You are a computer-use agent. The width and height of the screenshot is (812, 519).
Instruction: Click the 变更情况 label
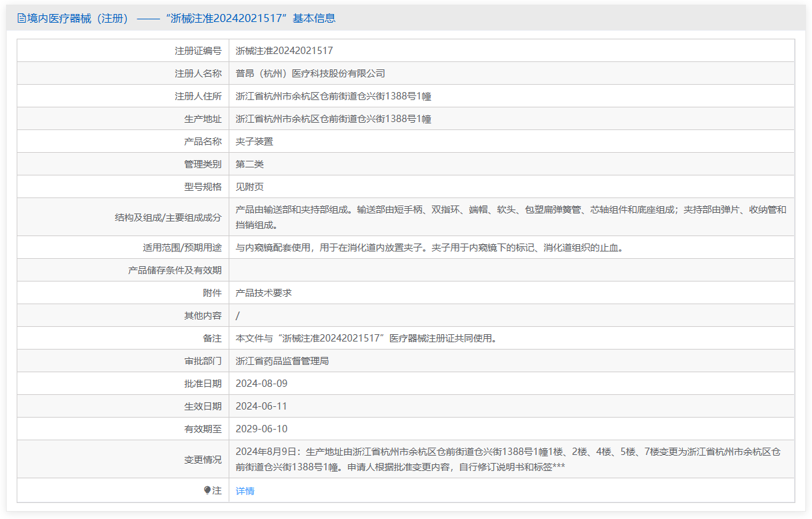[203, 460]
